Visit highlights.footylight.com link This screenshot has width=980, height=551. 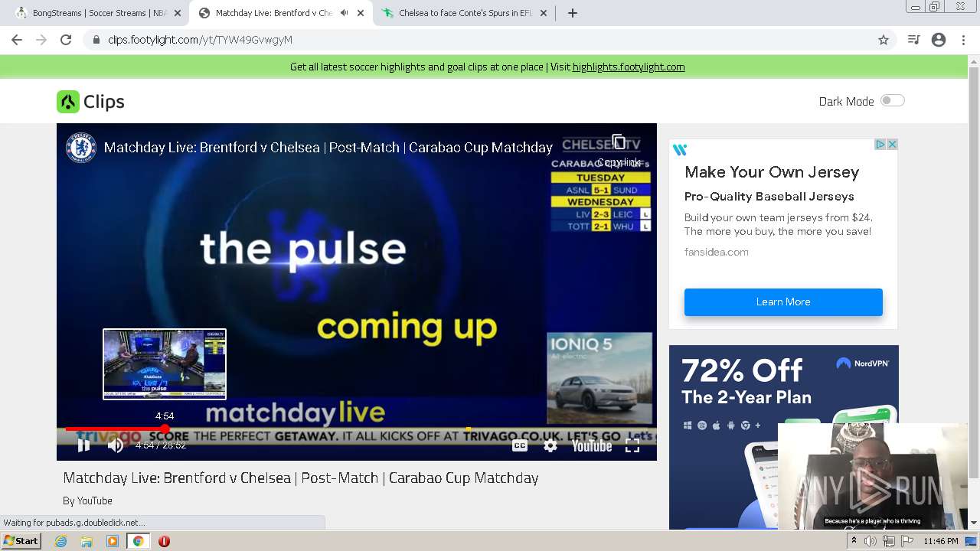tap(629, 67)
